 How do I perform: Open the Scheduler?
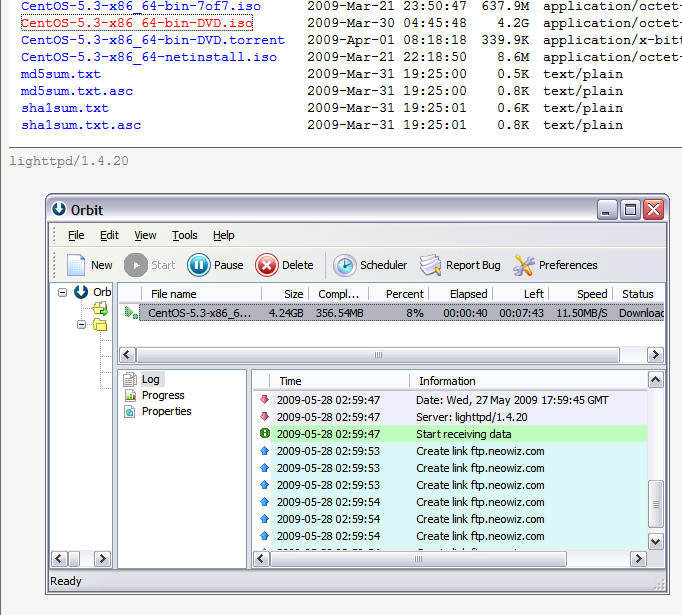coord(370,265)
